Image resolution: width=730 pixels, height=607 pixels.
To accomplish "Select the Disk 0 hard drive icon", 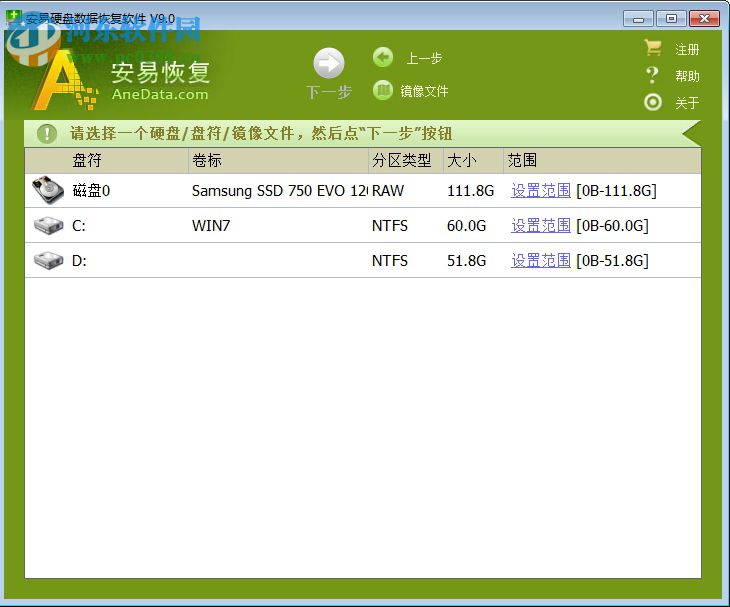I will click(47, 190).
